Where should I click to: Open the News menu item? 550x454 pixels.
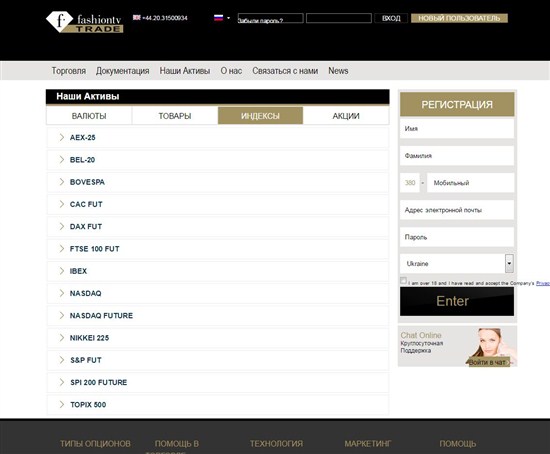[x=338, y=71]
